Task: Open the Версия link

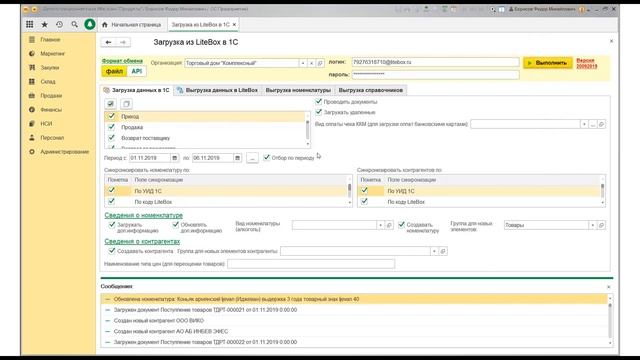Action: (x=587, y=63)
